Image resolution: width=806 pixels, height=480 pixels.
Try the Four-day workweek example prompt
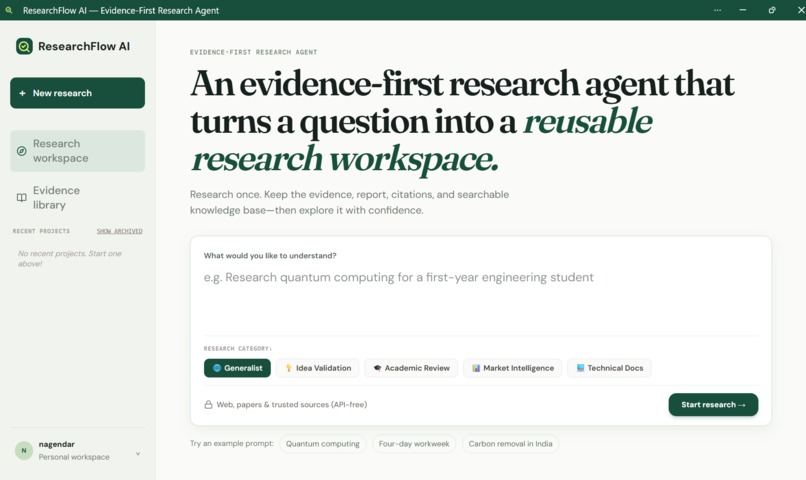(x=414, y=444)
